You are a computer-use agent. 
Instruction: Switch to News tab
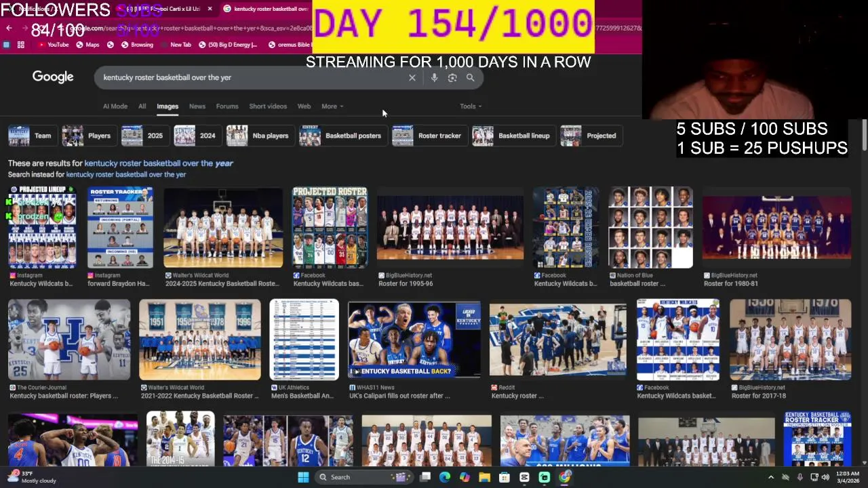point(197,106)
